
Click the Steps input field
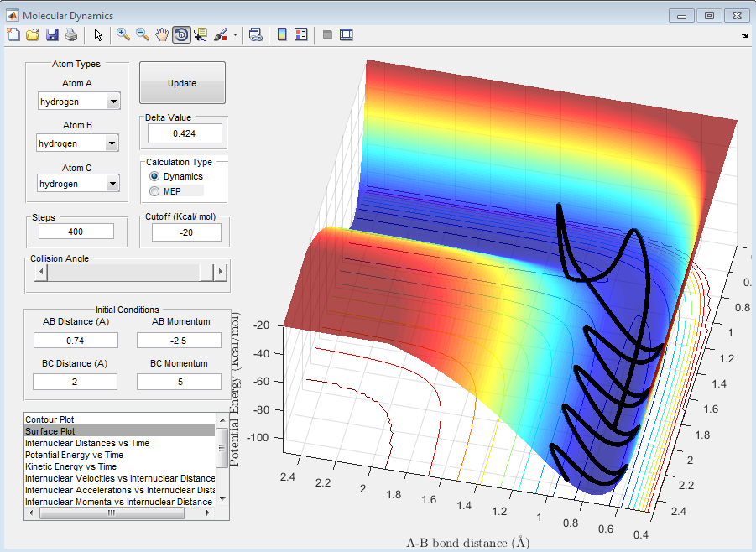[76, 232]
